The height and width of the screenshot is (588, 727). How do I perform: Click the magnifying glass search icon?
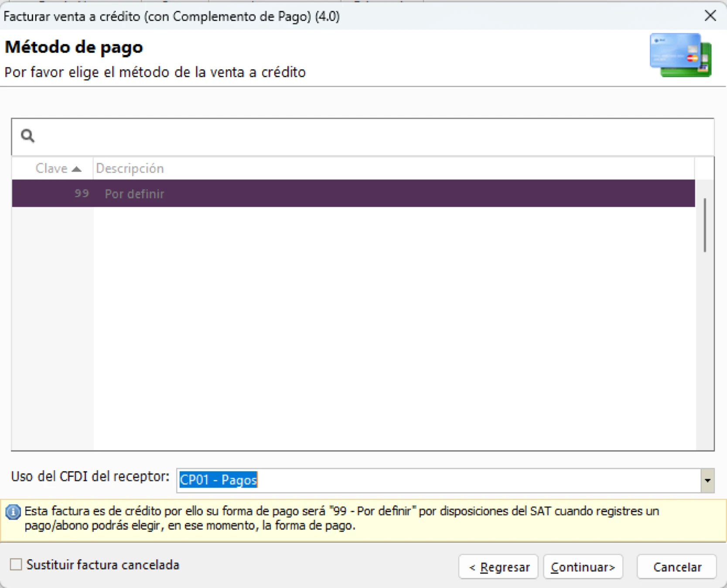pos(28,136)
